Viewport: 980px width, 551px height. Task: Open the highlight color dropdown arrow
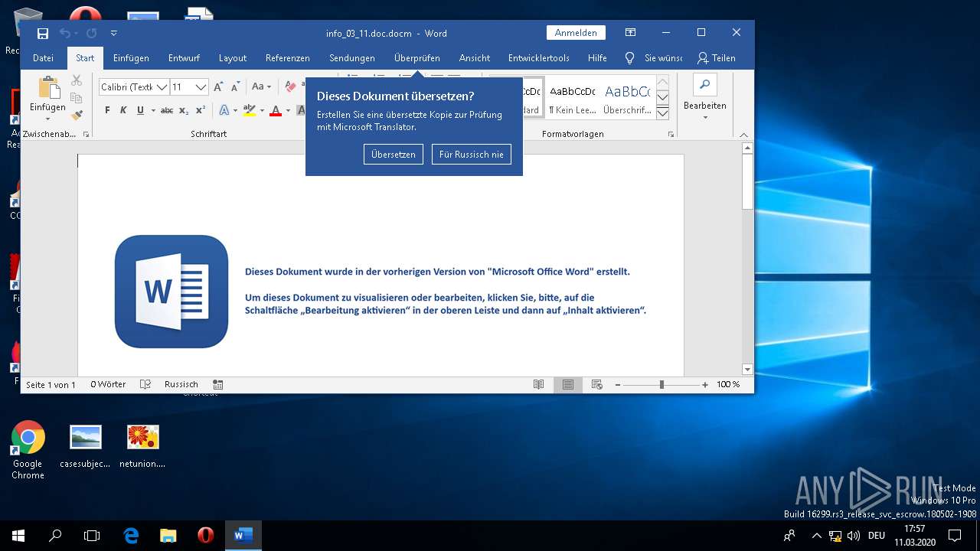coord(262,110)
